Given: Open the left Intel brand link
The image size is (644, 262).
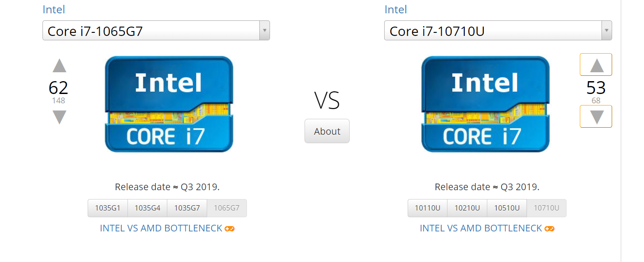Looking at the screenshot, I should (54, 9).
